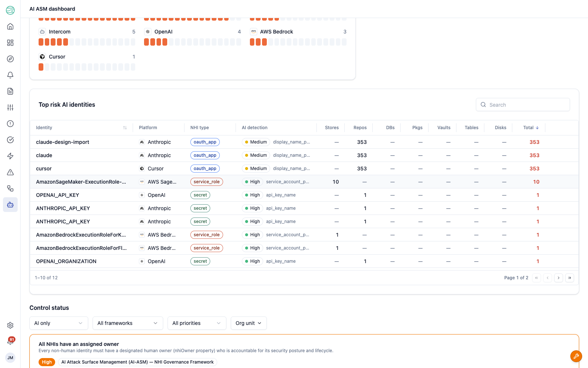Viewport: 588px width, 368px height.
Task: Open the lightning bolt icon in sidebar
Action: coord(10,156)
